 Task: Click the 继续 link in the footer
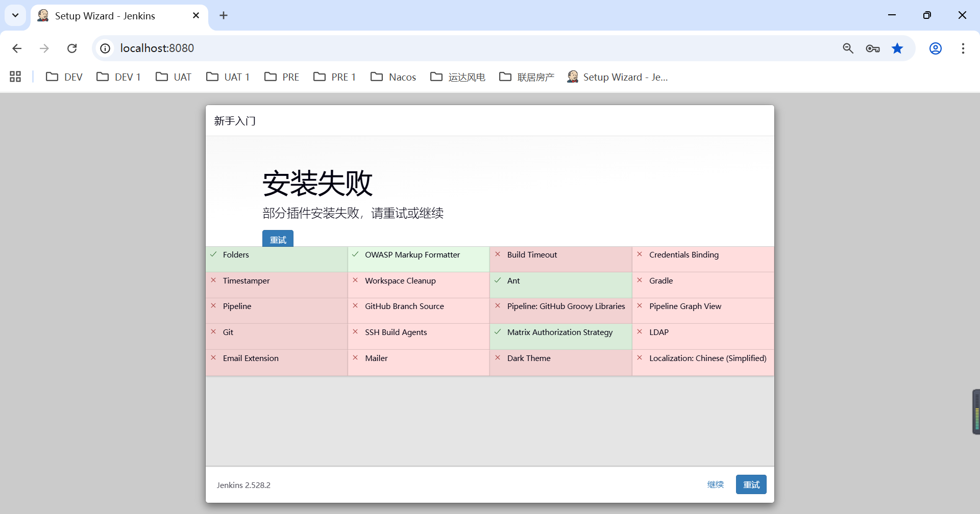716,485
